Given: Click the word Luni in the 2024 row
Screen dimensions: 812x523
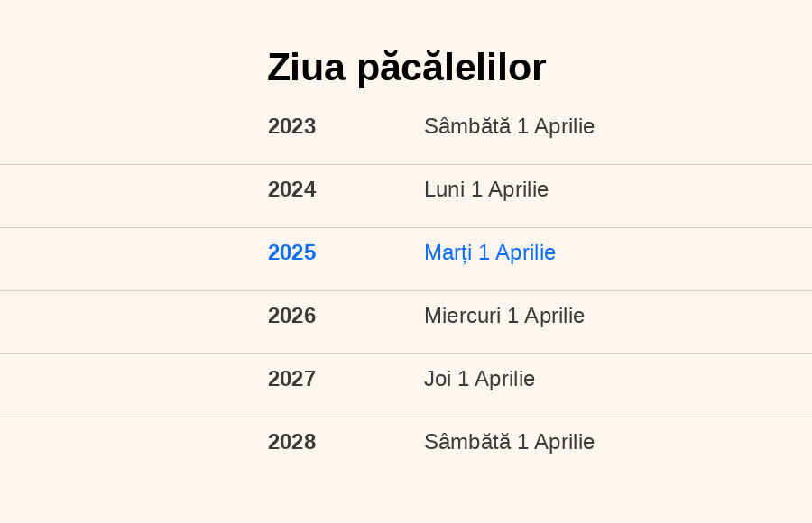Looking at the screenshot, I should (444, 189).
